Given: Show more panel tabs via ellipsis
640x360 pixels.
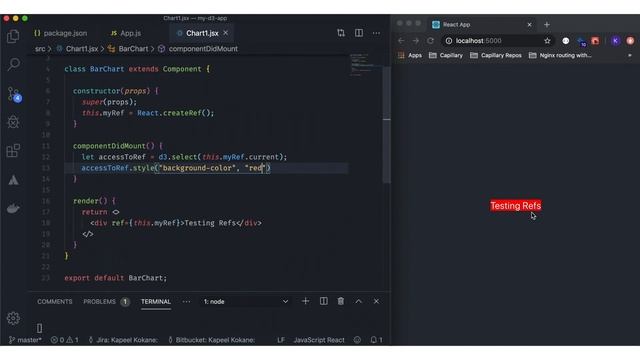Looking at the screenshot, I should pyautogui.click(x=186, y=302).
